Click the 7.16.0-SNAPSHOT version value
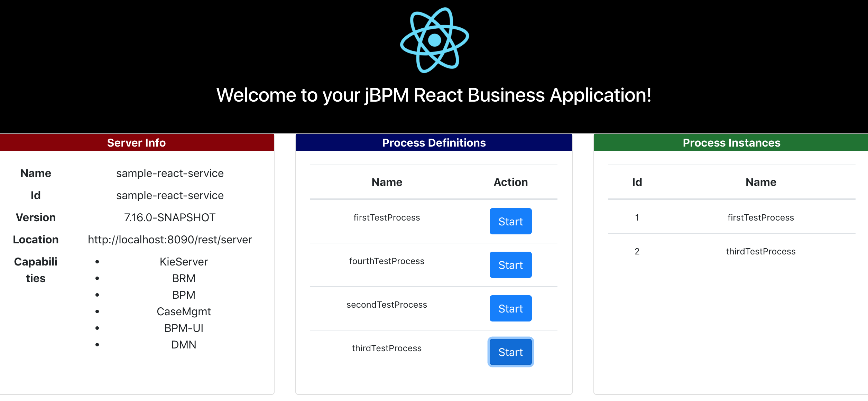This screenshot has width=868, height=401. tap(170, 217)
